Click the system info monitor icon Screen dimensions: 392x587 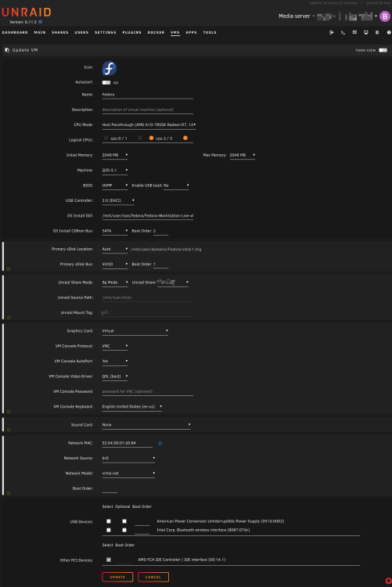pyautogui.click(x=366, y=33)
